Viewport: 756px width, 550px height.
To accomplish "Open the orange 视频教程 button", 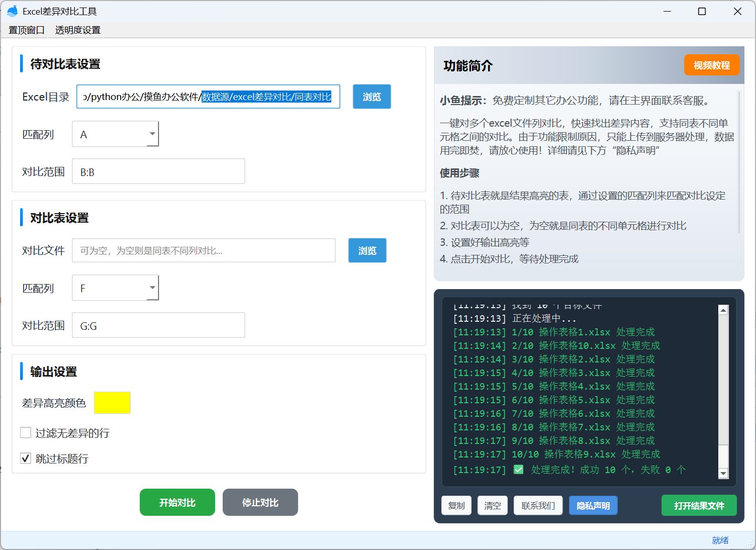I will 712,65.
